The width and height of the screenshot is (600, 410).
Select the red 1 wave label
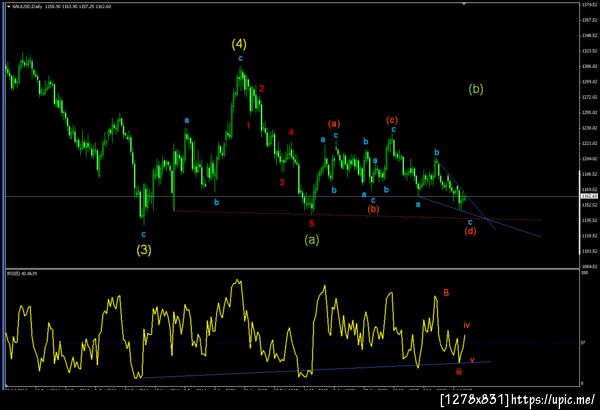(x=248, y=125)
